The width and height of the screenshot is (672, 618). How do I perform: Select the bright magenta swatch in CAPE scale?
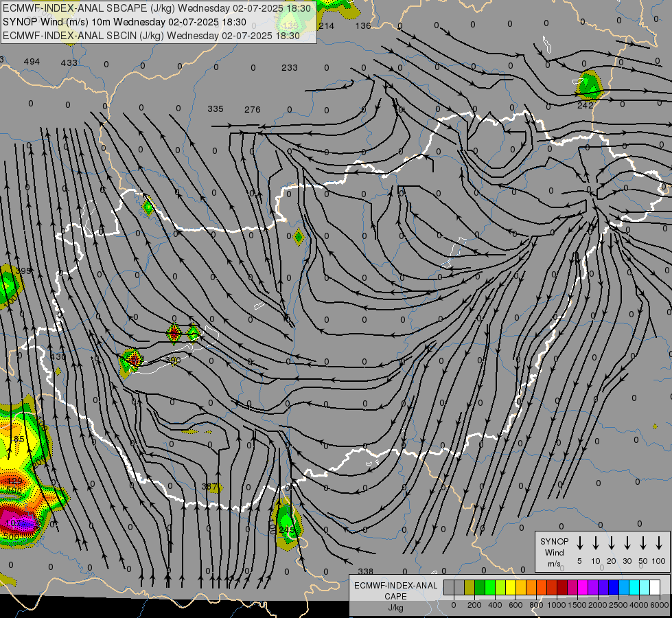pyautogui.click(x=583, y=588)
